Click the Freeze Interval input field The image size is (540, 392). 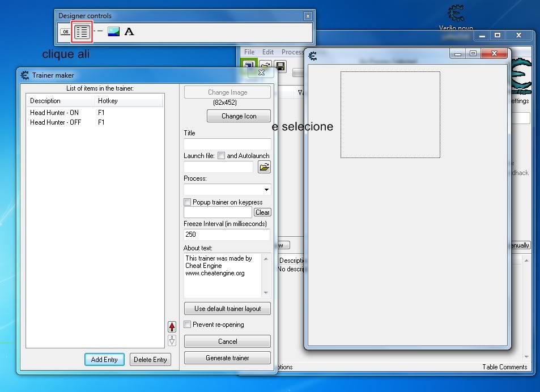point(227,235)
